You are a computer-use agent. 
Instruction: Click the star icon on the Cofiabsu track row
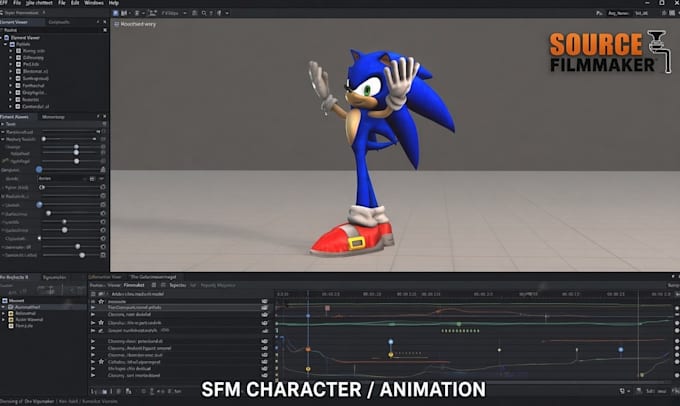101,361
